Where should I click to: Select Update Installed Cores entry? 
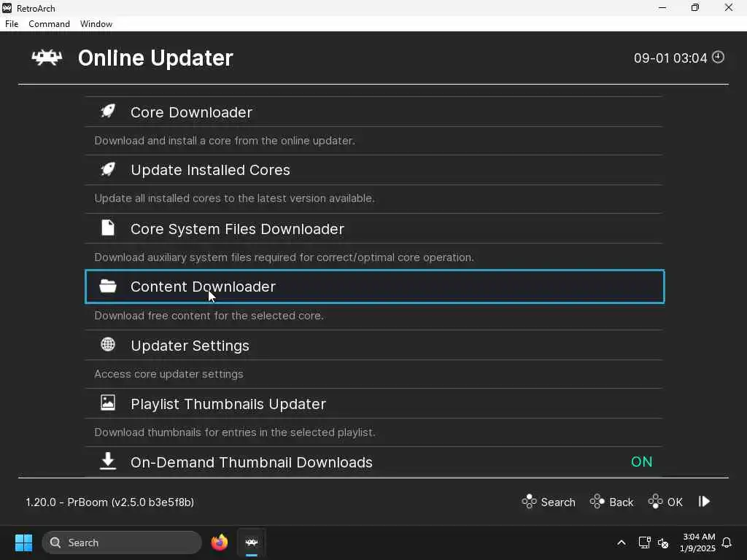click(x=374, y=170)
